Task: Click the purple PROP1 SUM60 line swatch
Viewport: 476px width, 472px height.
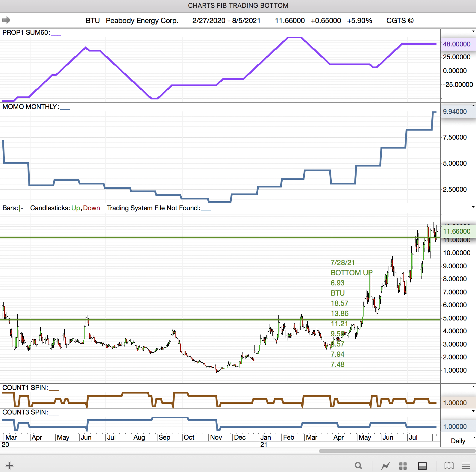Action: (56, 35)
